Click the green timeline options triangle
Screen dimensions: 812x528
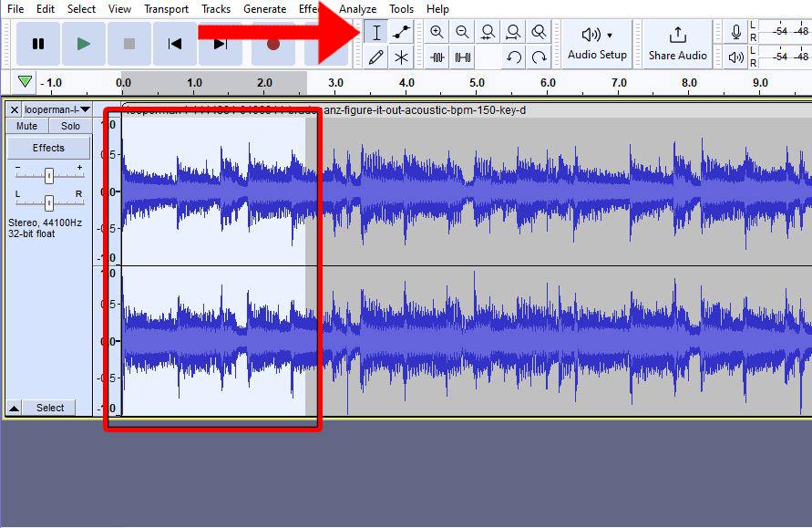[25, 82]
